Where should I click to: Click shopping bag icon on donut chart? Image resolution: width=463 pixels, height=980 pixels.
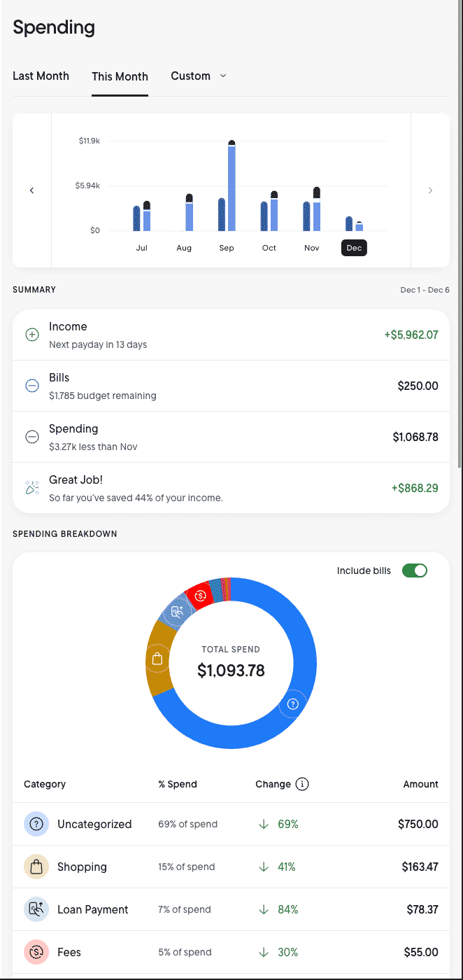pyautogui.click(x=157, y=659)
